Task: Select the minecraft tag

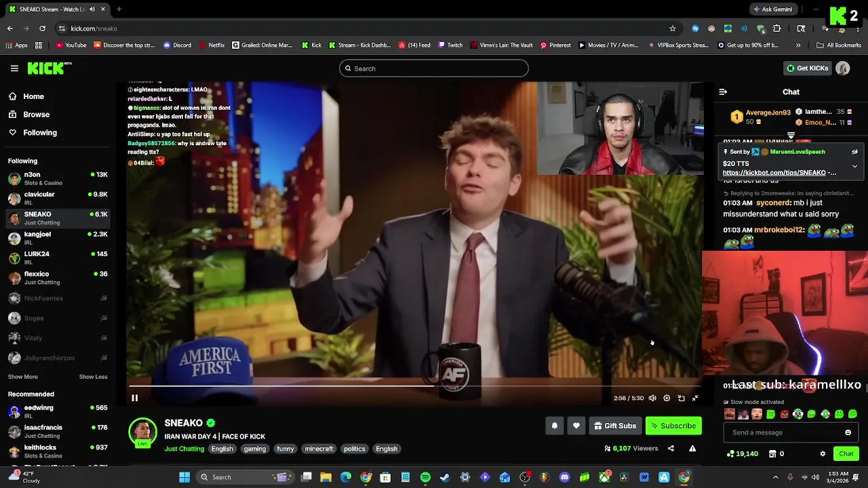Action: click(319, 449)
